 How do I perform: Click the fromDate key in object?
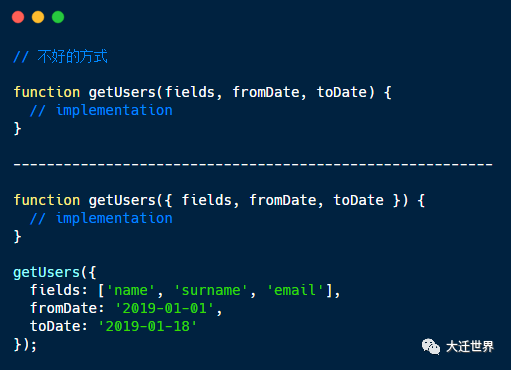(x=63, y=308)
